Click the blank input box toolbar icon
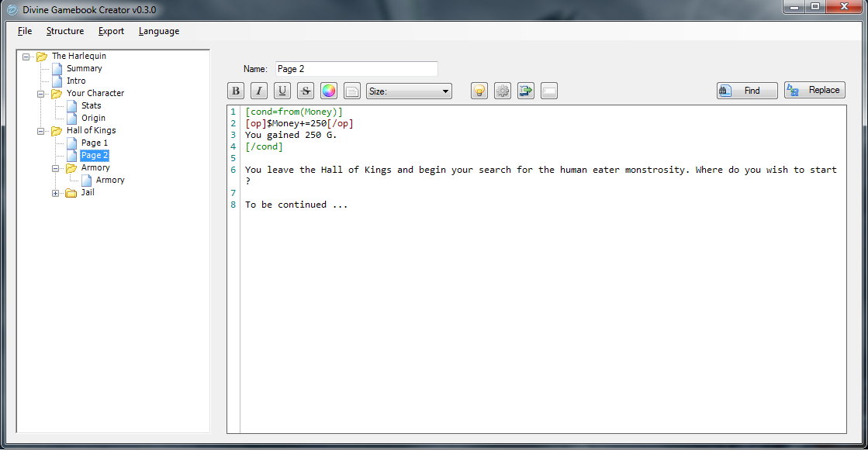868x451 pixels. click(x=549, y=91)
